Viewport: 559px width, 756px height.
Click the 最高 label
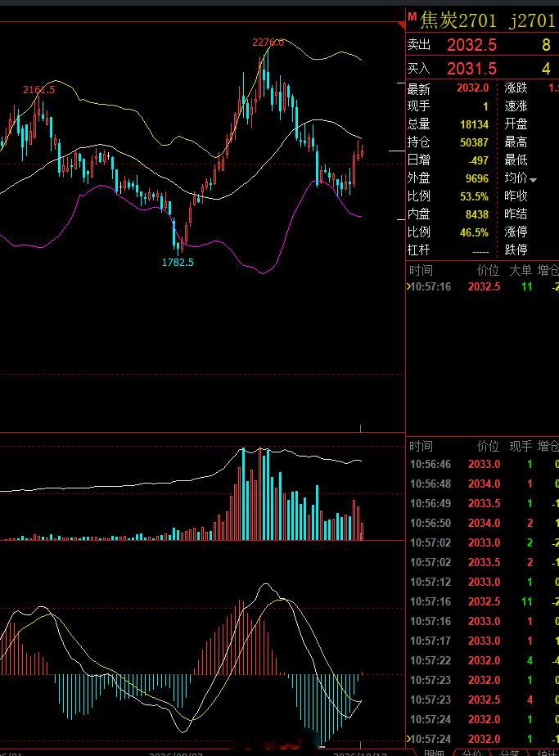[516, 142]
